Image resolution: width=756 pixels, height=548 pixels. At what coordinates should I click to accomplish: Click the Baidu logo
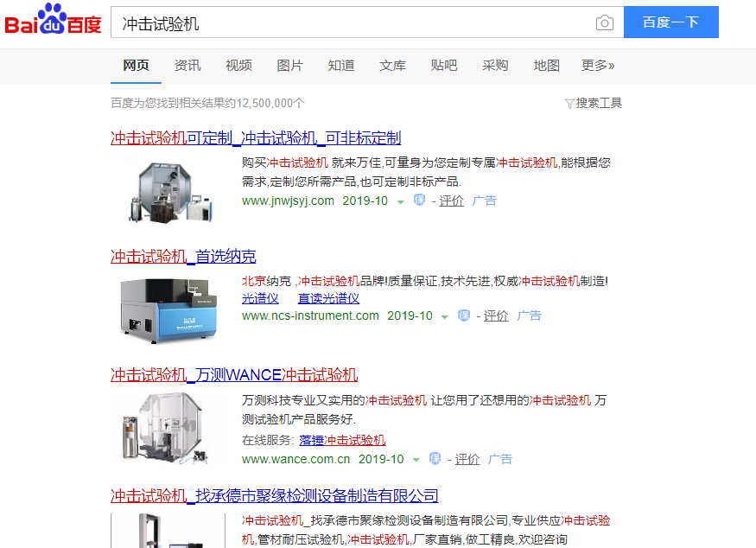pyautogui.click(x=53, y=19)
